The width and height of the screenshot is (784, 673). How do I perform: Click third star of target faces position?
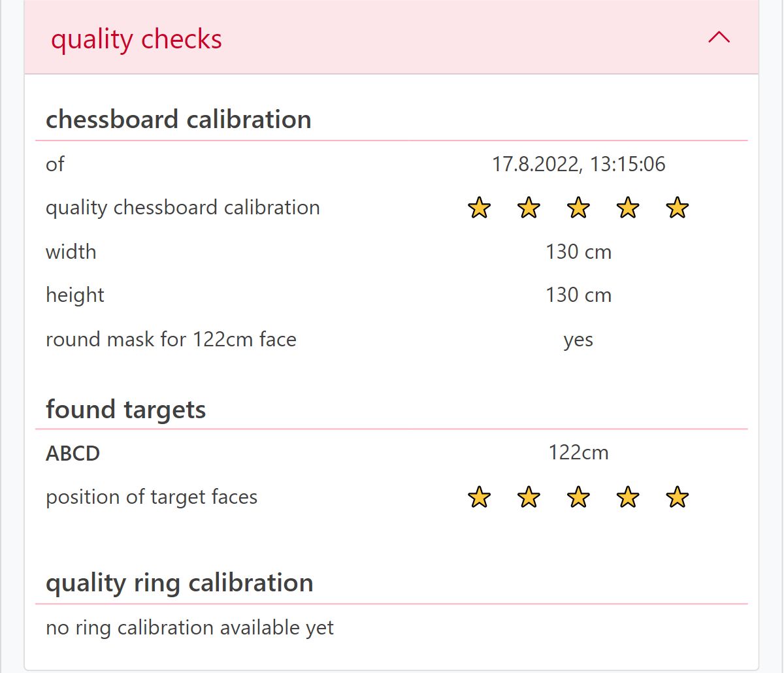578,498
